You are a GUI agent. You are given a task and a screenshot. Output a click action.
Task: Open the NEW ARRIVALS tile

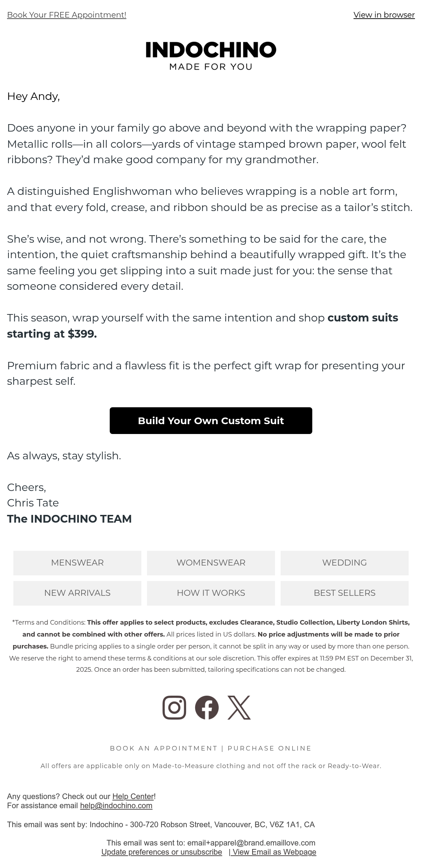click(x=77, y=593)
